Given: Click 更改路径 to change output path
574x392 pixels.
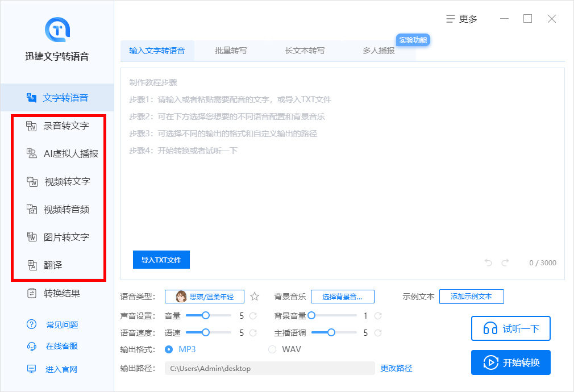Looking at the screenshot, I should [x=398, y=368].
